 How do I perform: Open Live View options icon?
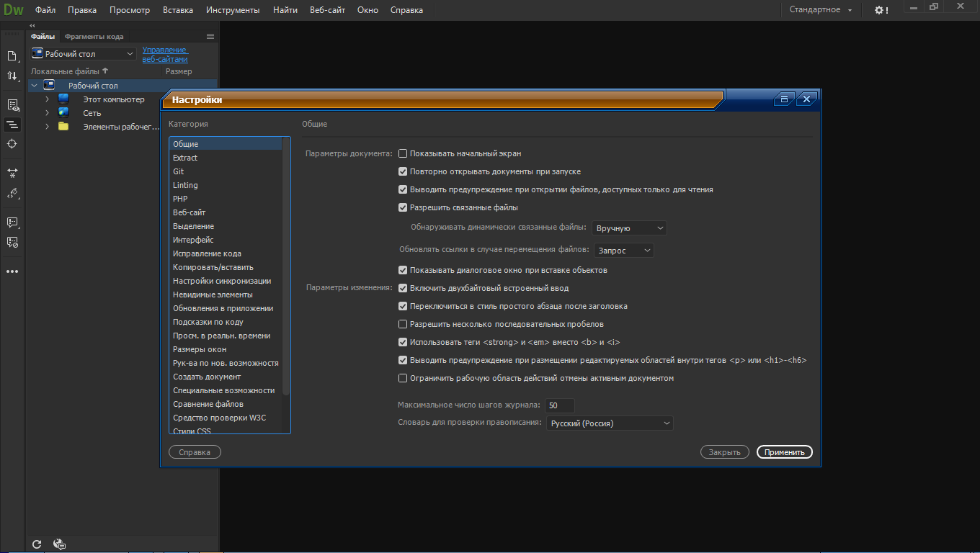pyautogui.click(x=12, y=105)
